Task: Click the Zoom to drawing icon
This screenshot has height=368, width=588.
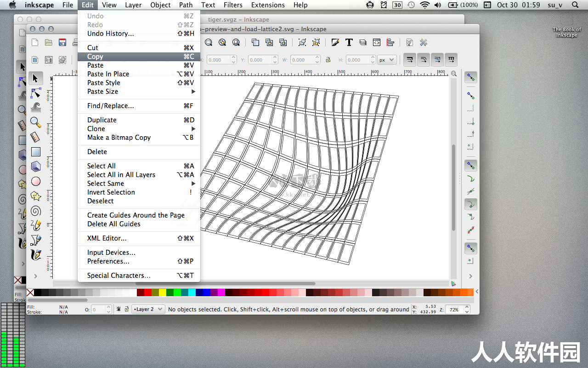Action: (x=222, y=42)
